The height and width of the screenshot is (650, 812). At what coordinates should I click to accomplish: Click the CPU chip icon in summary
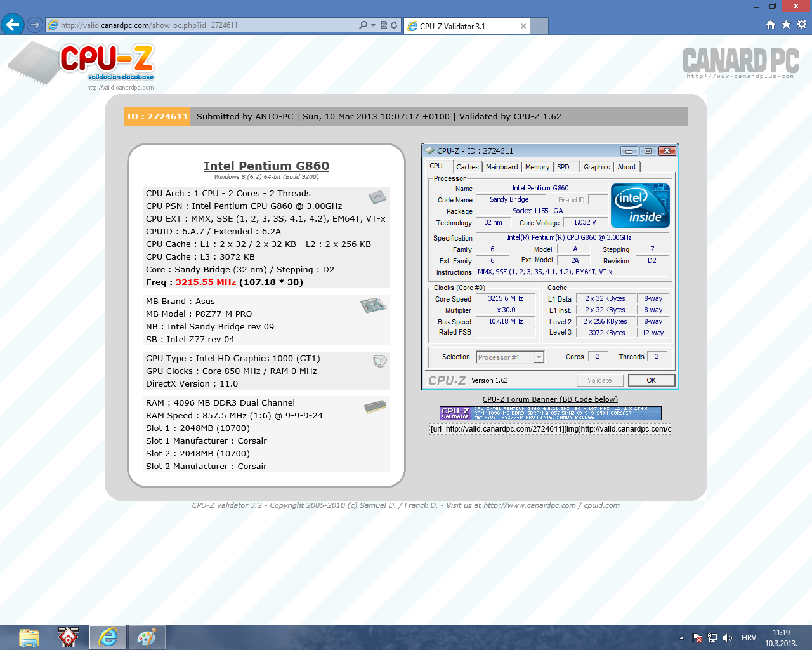click(377, 197)
